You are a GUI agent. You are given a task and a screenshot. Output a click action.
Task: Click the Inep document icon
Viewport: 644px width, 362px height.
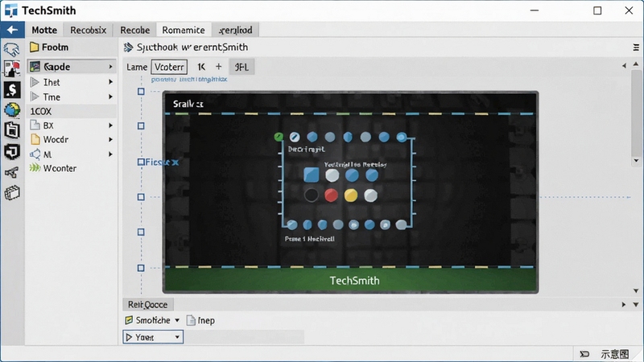tap(191, 320)
